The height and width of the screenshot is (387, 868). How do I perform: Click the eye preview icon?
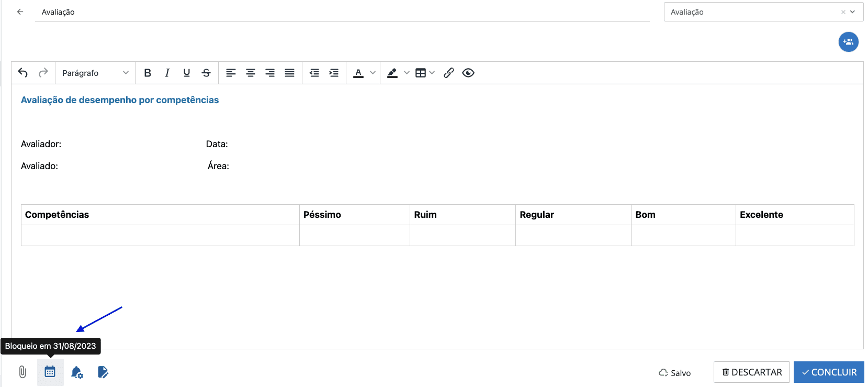468,73
